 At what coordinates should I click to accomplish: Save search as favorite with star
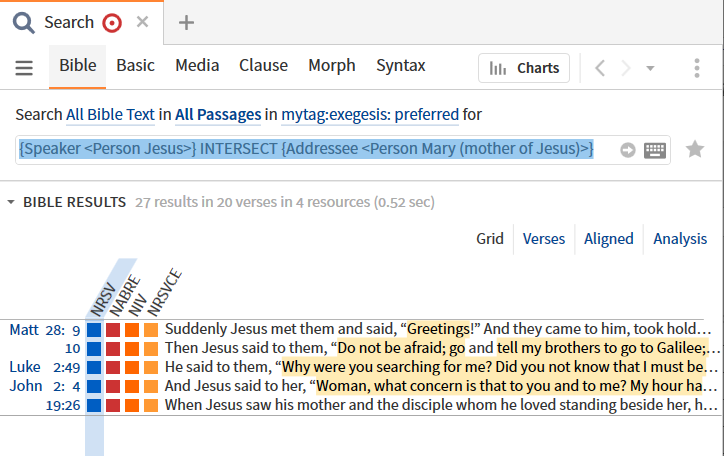pos(694,149)
